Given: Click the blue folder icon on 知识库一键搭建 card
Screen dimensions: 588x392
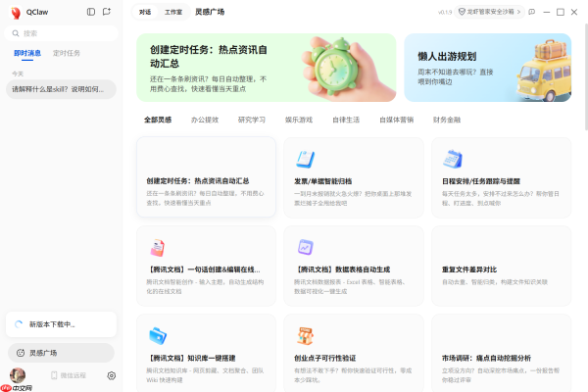Looking at the screenshot, I should (x=158, y=336).
